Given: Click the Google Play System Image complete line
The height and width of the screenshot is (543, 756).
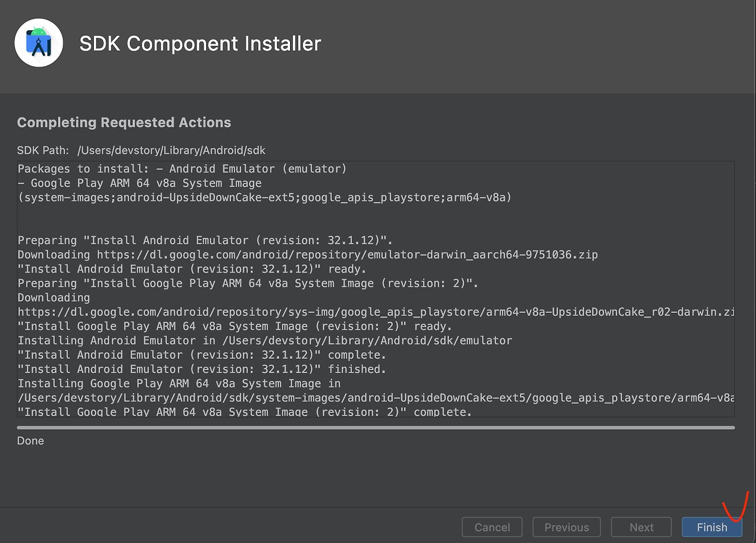Looking at the screenshot, I should [245, 411].
